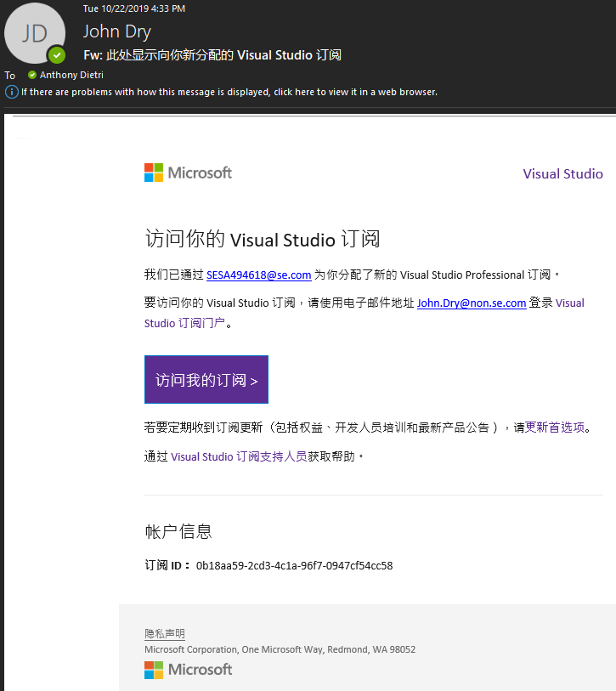Click the JD sender avatar
616x691 pixels.
pos(35,33)
